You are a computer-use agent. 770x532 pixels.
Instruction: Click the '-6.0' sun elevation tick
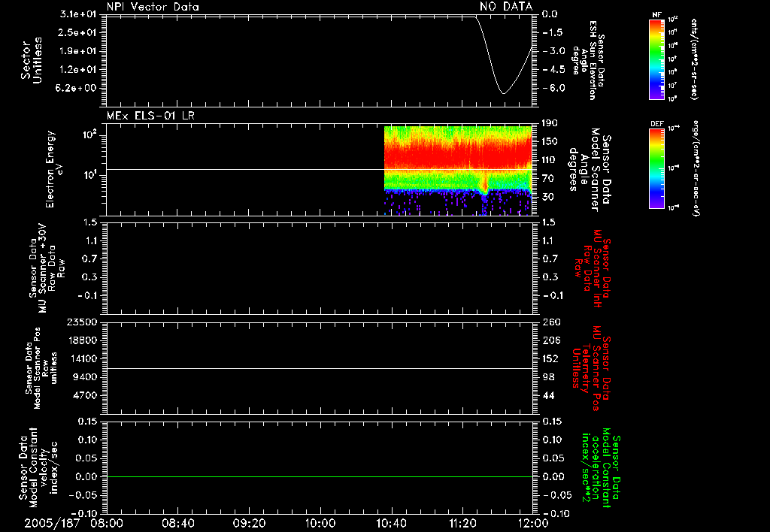(x=553, y=89)
